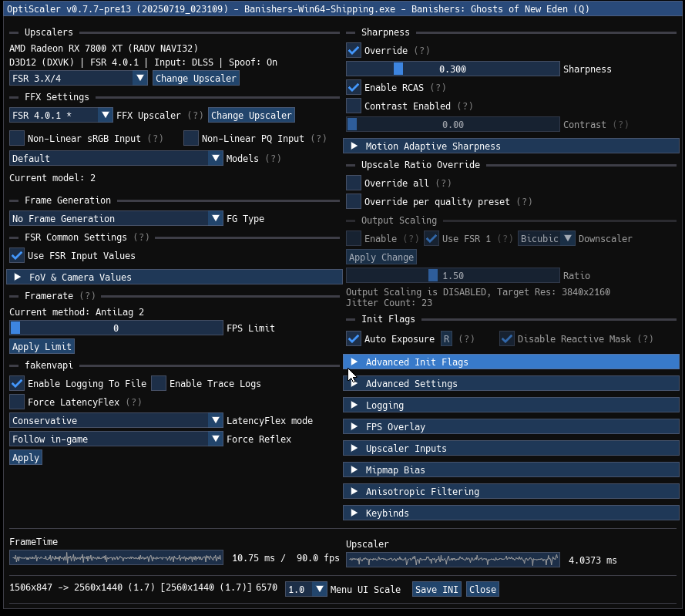Check Output Scaling Enable box

click(354, 239)
